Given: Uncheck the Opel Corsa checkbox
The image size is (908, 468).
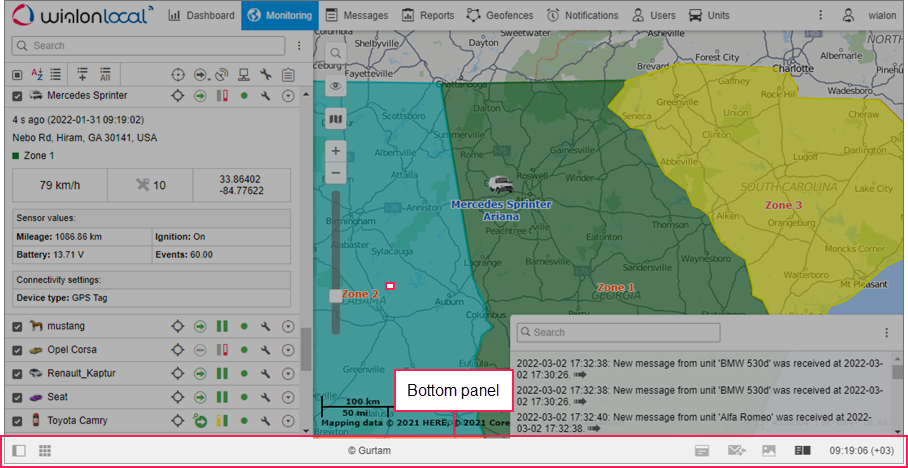Looking at the screenshot, I should coord(17,350).
